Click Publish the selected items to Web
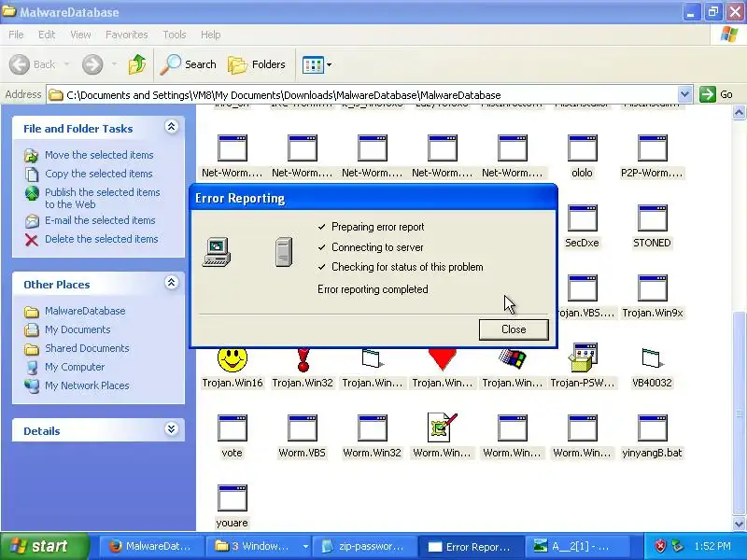The height and width of the screenshot is (560, 747). 102,198
